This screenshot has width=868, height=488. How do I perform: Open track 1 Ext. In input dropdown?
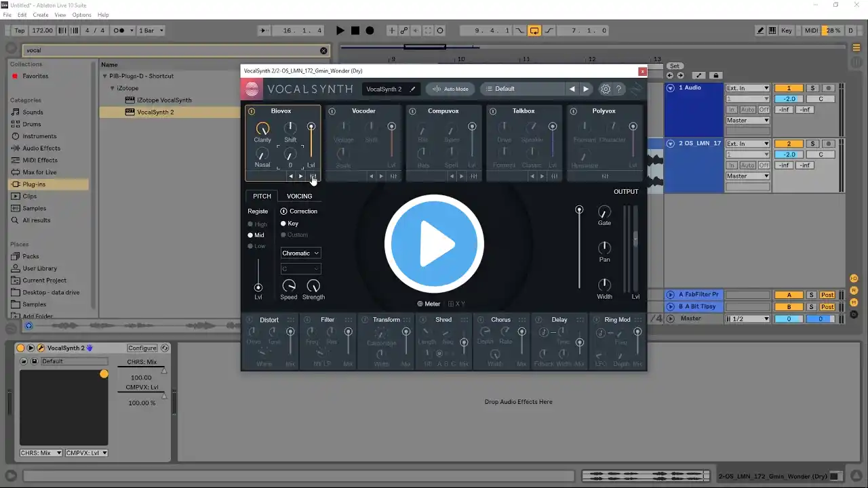[748, 88]
